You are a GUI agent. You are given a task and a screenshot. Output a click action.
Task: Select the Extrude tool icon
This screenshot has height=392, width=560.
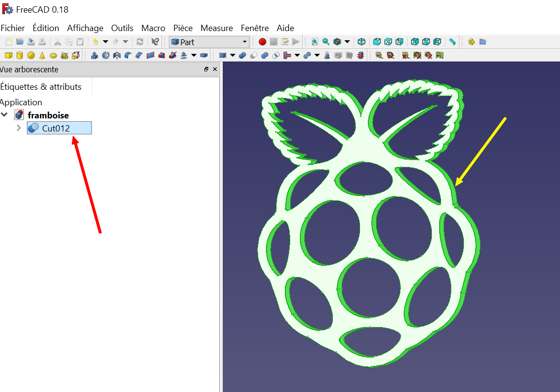(x=95, y=55)
